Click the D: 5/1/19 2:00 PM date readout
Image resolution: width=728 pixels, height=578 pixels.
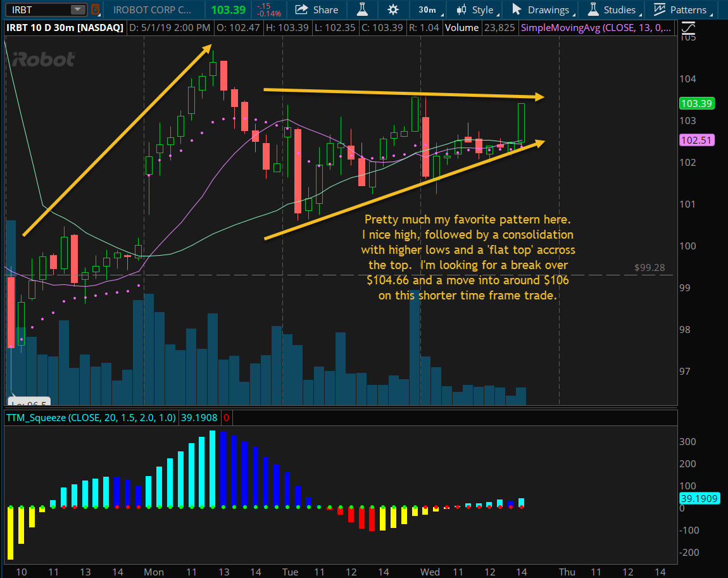coord(170,28)
